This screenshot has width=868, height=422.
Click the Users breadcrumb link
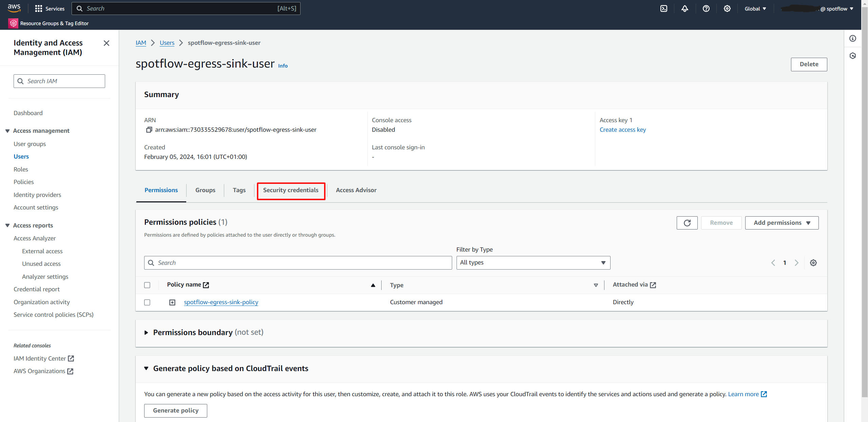[167, 43]
